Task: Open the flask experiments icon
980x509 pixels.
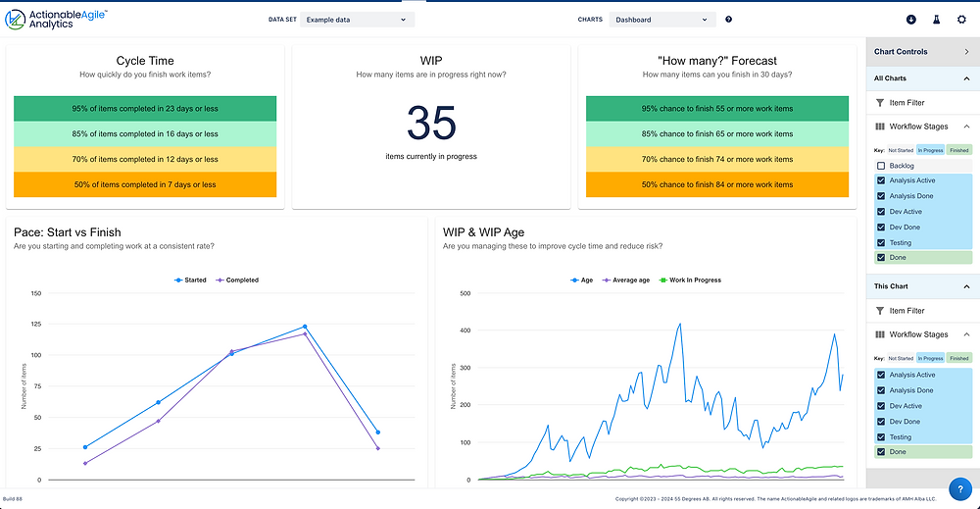Action: 936,19
